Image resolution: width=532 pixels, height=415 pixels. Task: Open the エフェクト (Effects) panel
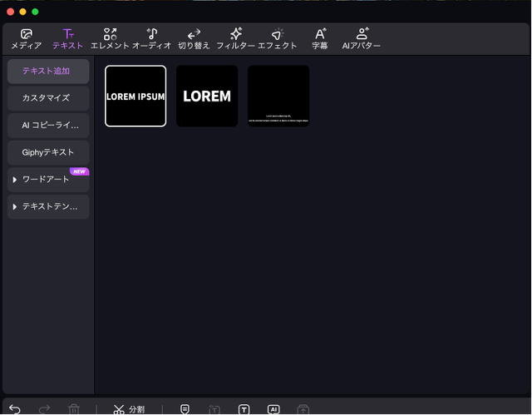278,38
